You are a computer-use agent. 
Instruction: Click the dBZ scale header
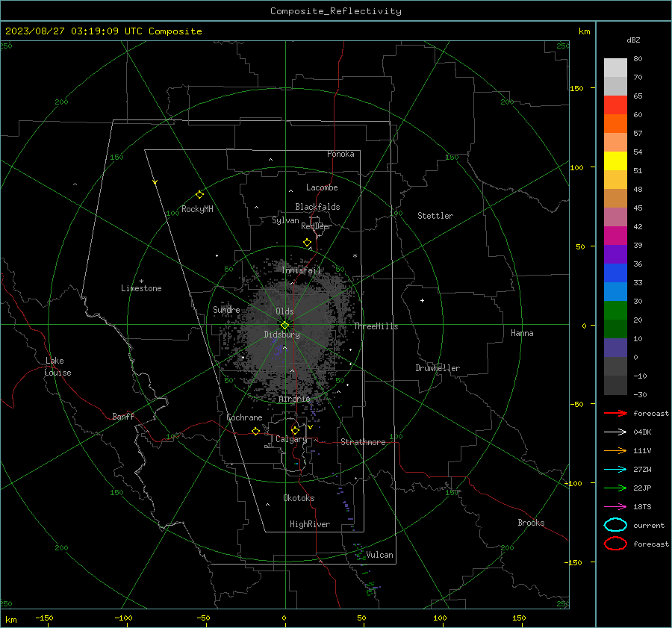pyautogui.click(x=633, y=40)
